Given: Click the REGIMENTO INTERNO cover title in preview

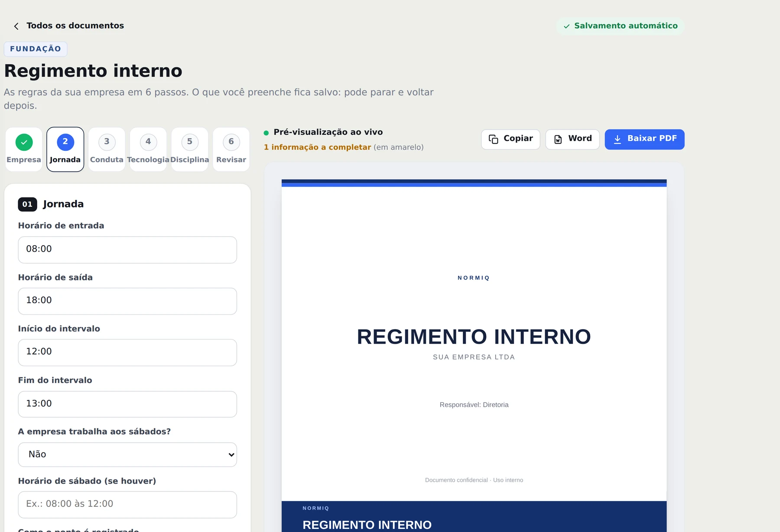Looking at the screenshot, I should (x=474, y=337).
